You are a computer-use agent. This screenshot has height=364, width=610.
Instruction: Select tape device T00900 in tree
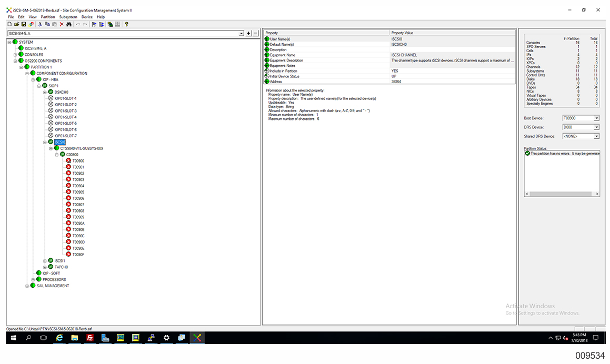[x=78, y=161]
